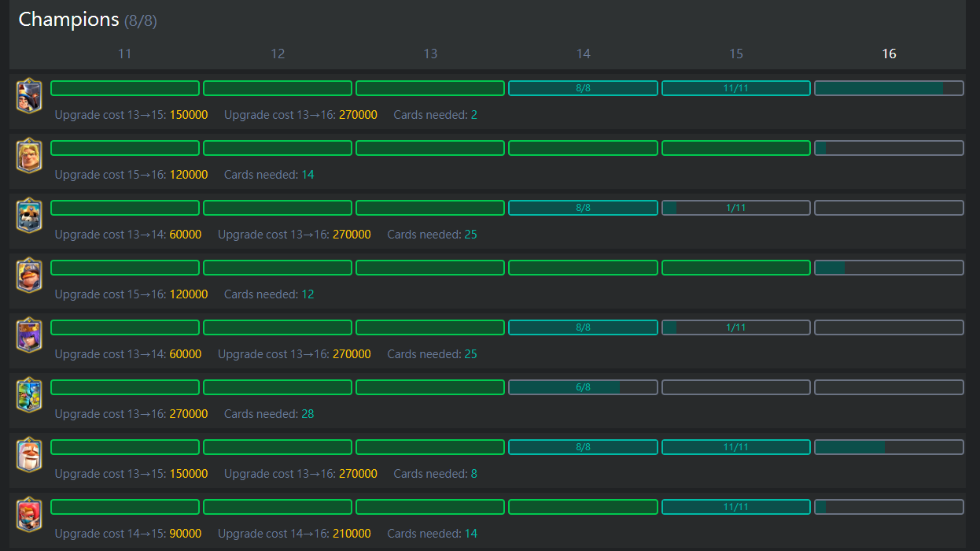
Task: Click Boss Bandit's 11/11 level 15 bar
Action: (x=735, y=507)
